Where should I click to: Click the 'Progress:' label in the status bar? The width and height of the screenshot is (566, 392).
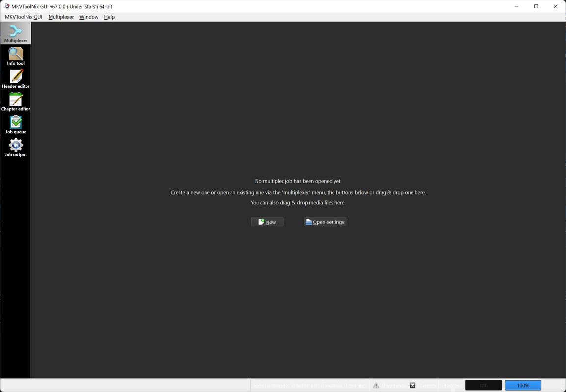coord(452,386)
